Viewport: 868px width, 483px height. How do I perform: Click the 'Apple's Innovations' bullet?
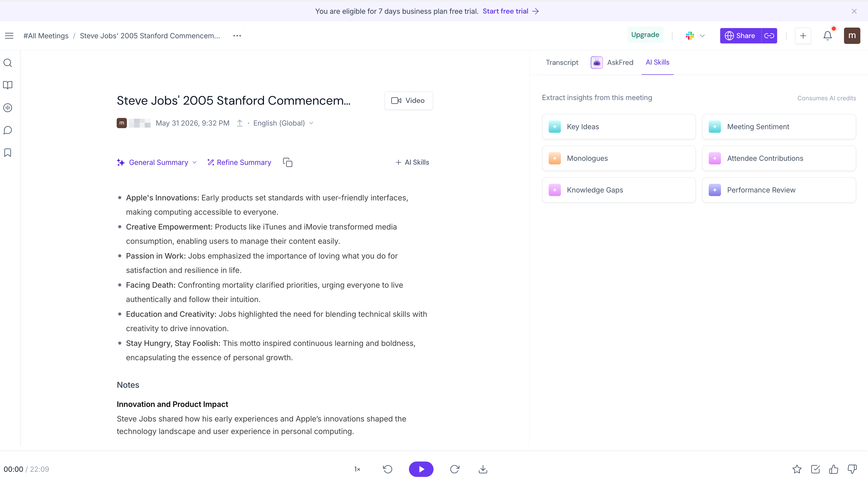[x=267, y=205]
